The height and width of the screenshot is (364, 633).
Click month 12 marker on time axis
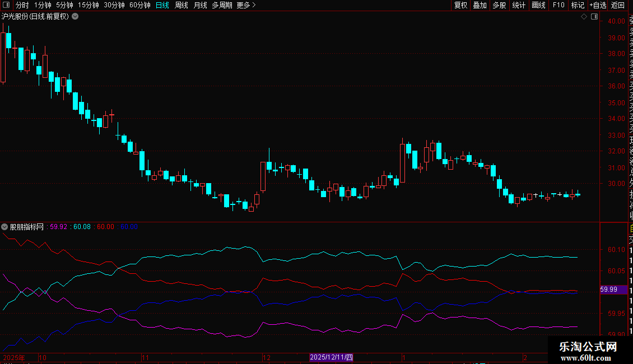pos(267,357)
